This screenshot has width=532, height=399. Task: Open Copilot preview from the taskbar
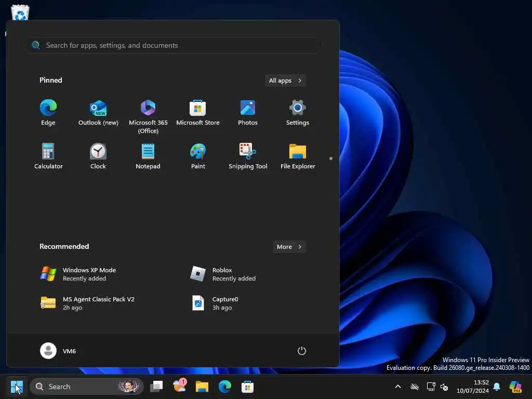tap(515, 387)
